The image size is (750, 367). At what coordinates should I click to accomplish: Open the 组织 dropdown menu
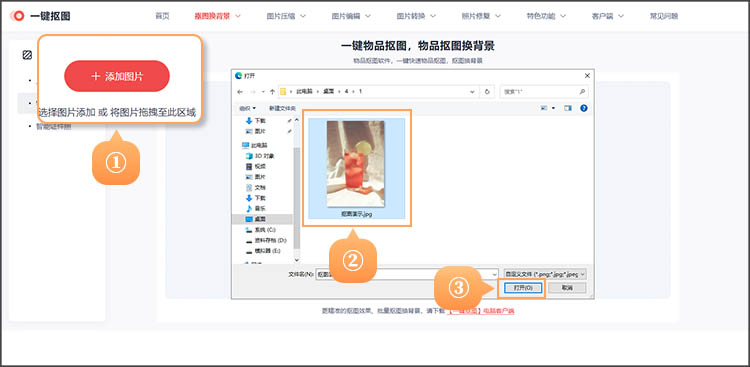tap(247, 108)
